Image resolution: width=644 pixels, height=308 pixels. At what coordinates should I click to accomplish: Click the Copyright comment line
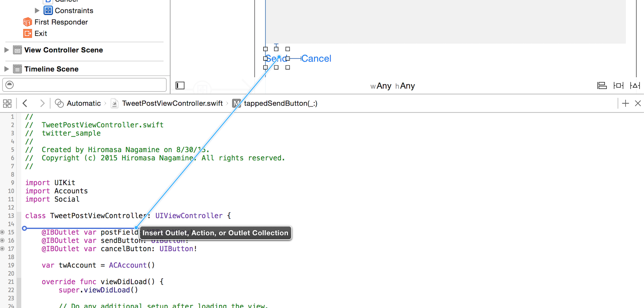155,158
